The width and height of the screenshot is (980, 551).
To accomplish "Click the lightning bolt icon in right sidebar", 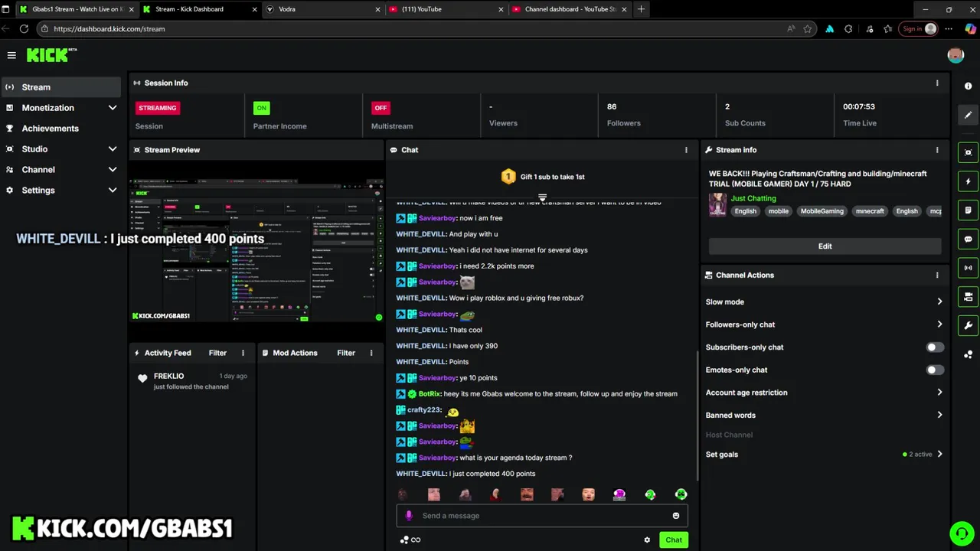I will [968, 181].
